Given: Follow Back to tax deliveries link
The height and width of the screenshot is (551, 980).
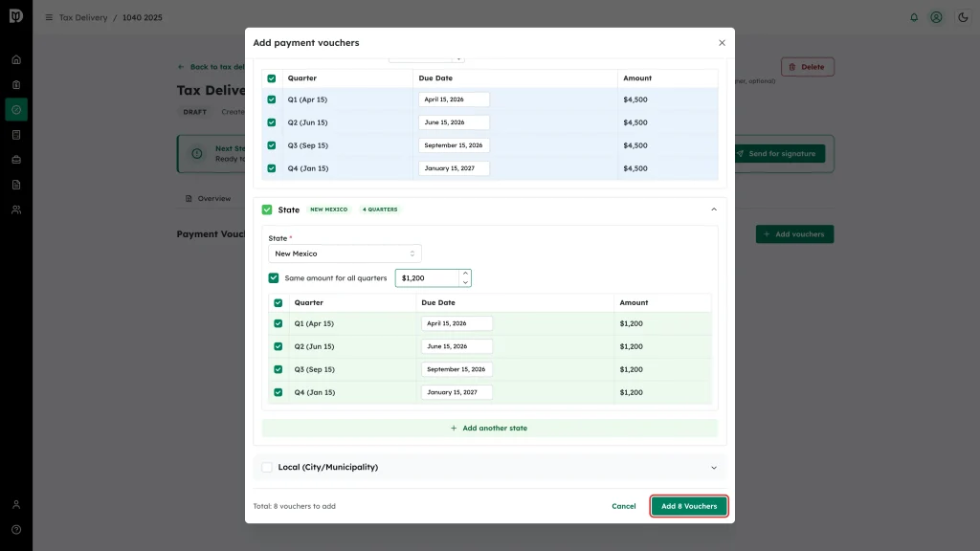Looking at the screenshot, I should (x=212, y=67).
